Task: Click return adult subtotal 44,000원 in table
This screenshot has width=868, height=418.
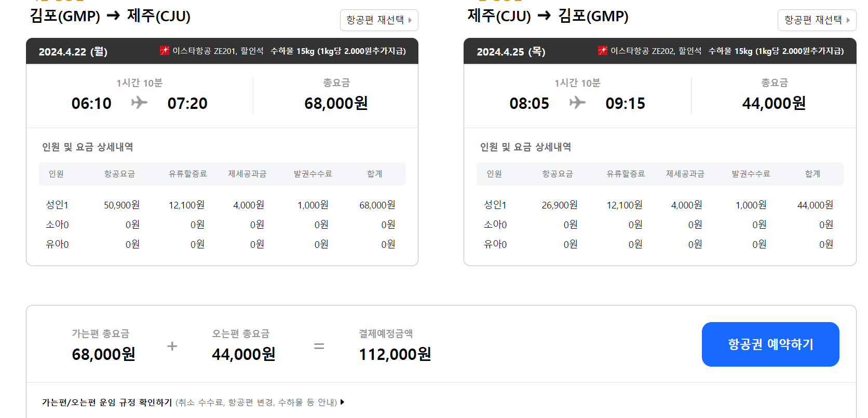Action: click(815, 205)
